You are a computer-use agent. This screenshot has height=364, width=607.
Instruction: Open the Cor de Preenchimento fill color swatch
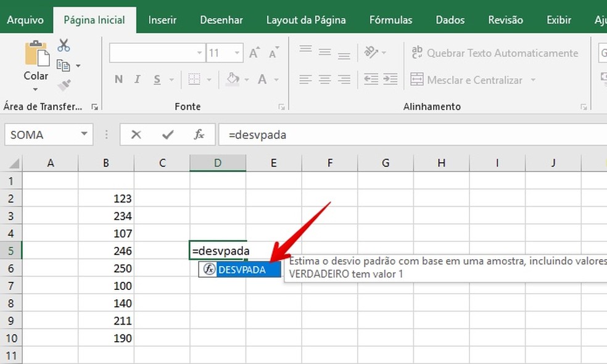coord(233,80)
